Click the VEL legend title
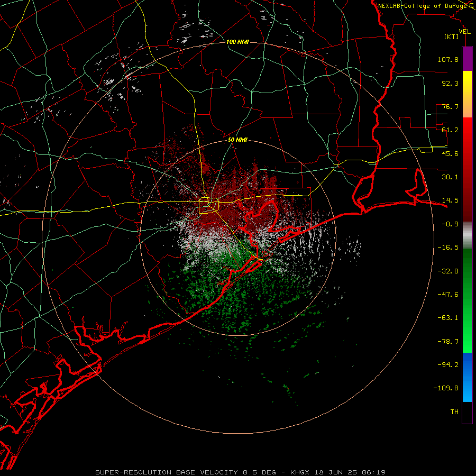The width and height of the screenshot is (476, 476). point(464,32)
